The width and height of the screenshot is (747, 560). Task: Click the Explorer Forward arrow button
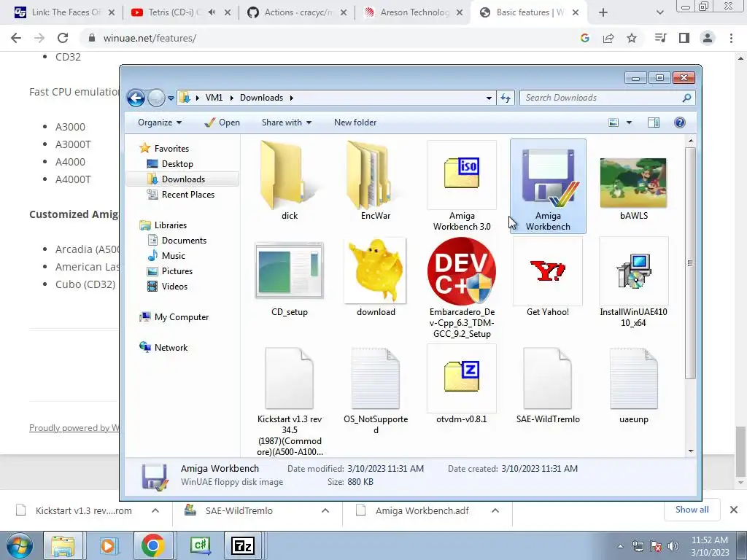156,98
